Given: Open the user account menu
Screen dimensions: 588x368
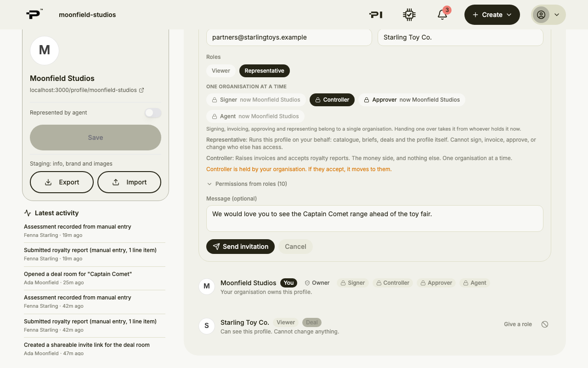Looking at the screenshot, I should point(548,15).
